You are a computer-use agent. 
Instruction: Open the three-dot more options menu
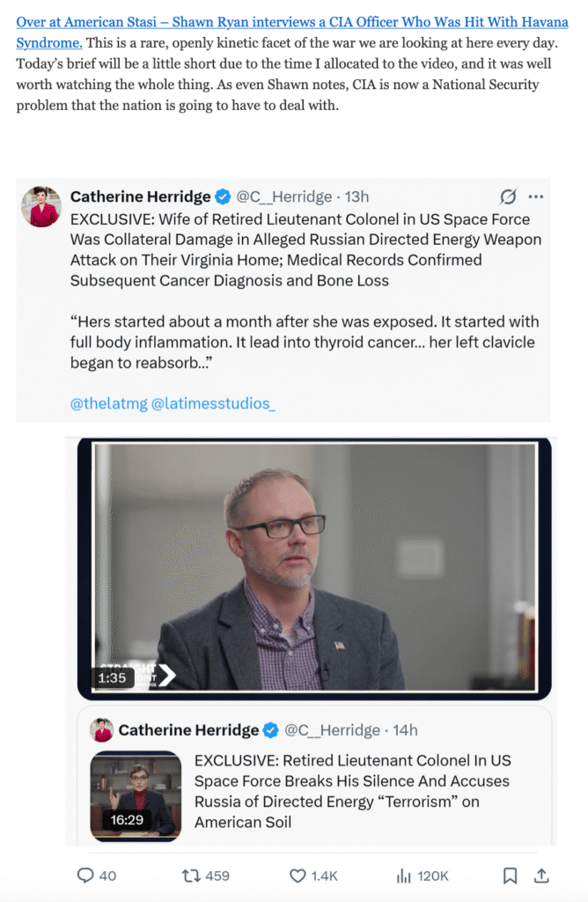coord(535,196)
